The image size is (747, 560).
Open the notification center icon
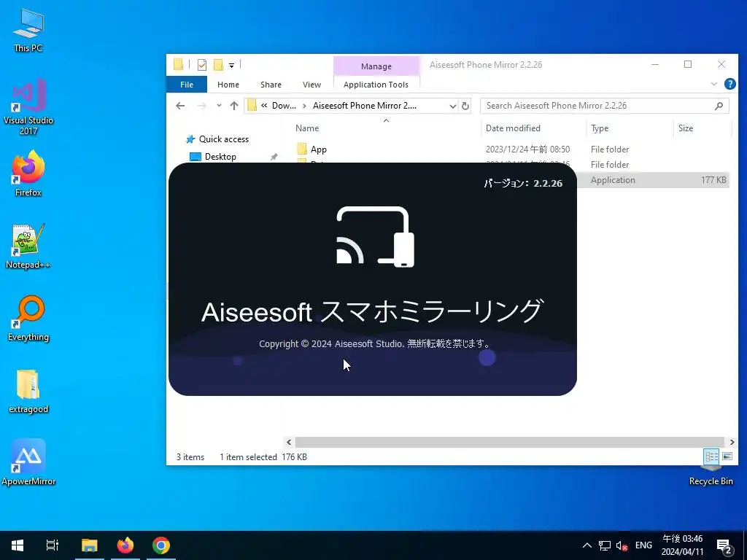[724, 545]
